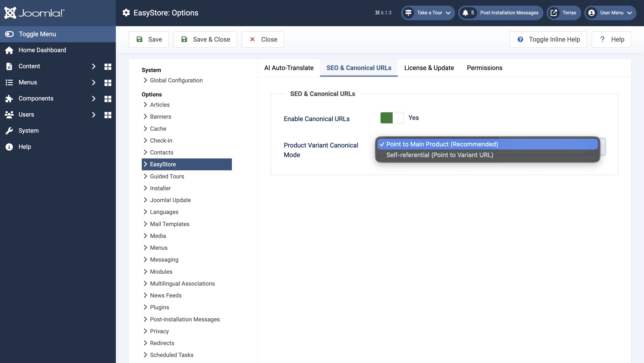The image size is (644, 363).
Task: Click the Help info icon in sidebar
Action: tap(9, 147)
